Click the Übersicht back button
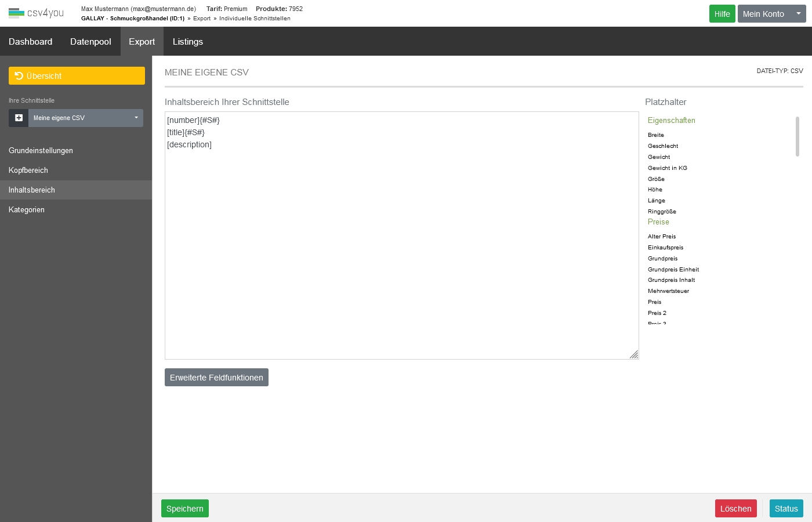This screenshot has height=522, width=812. point(77,76)
